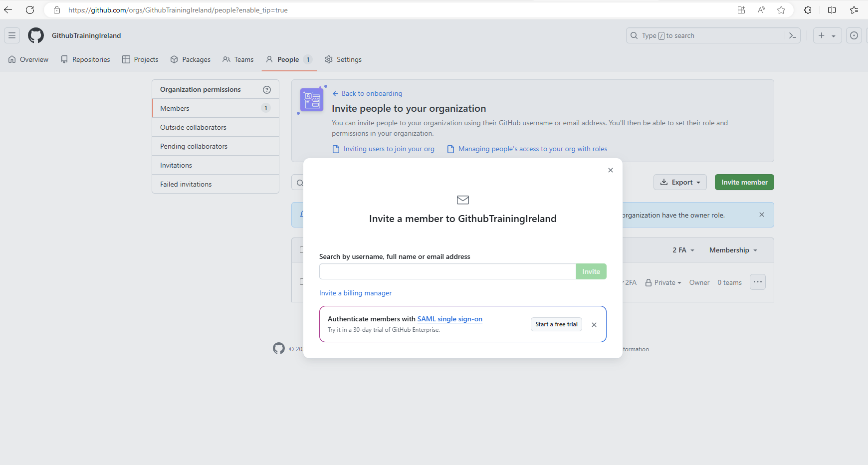View Failed invitations

(x=216, y=184)
